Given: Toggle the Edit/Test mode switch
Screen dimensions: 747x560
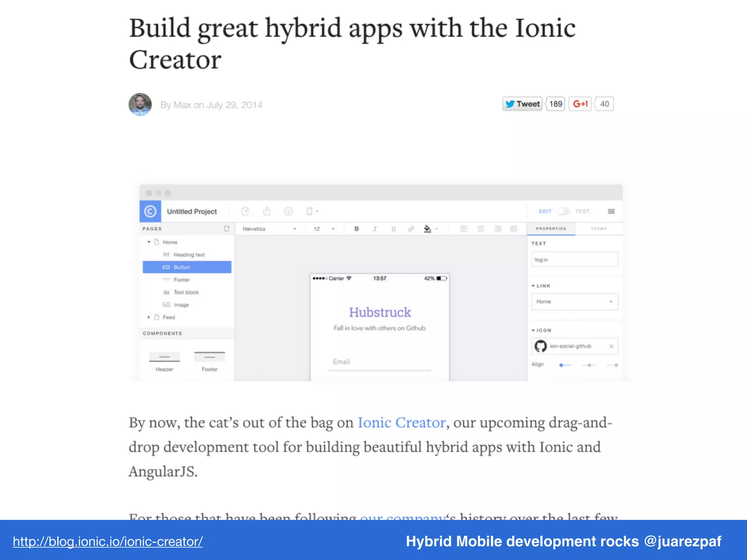Looking at the screenshot, I should pyautogui.click(x=563, y=211).
